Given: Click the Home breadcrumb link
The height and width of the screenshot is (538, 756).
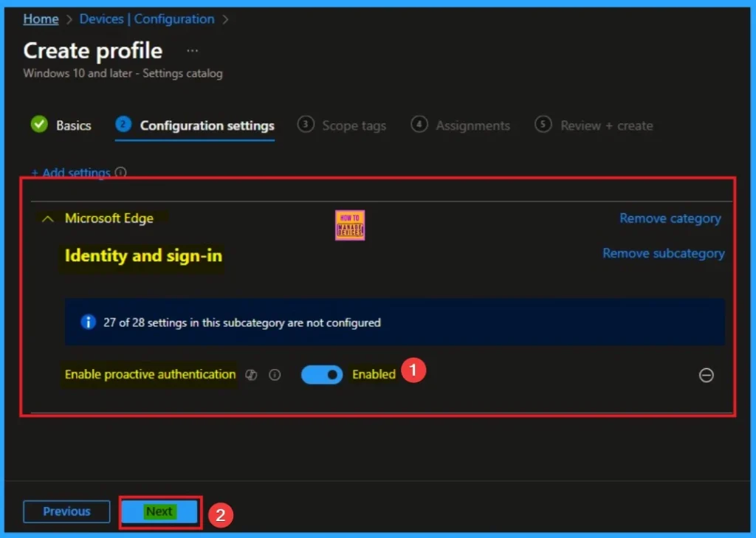Looking at the screenshot, I should tap(41, 19).
